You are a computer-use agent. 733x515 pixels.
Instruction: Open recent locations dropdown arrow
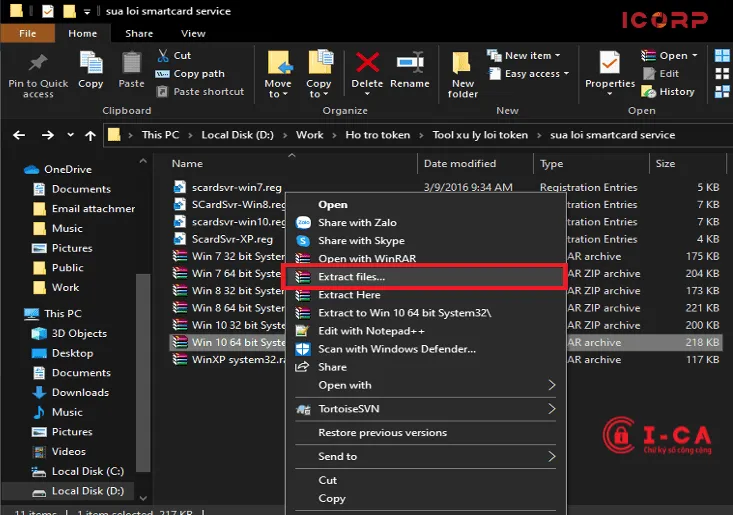point(71,135)
